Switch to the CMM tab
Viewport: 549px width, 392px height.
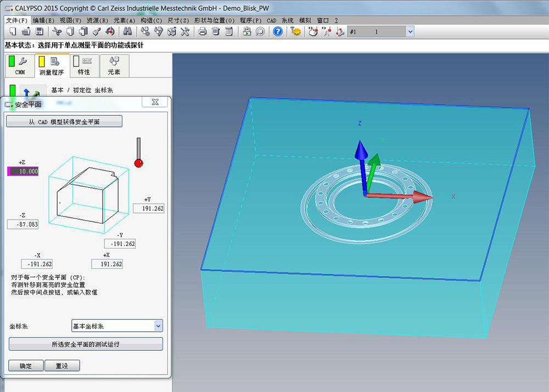tap(20, 65)
